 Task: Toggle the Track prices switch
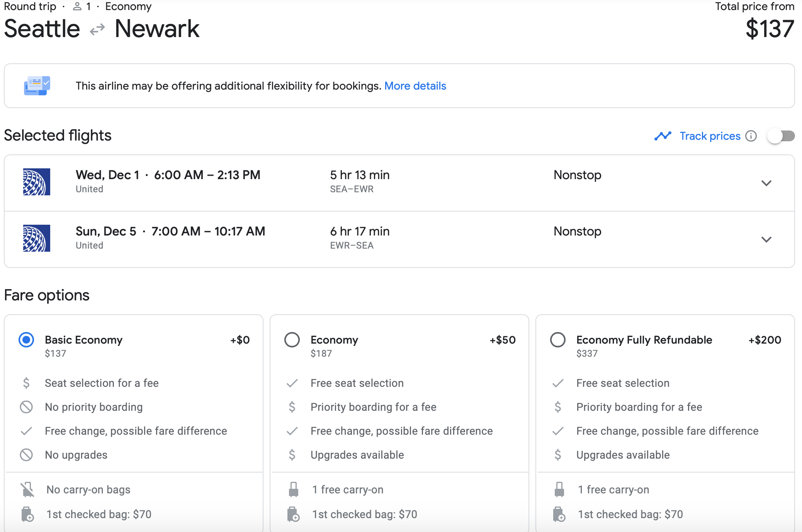(781, 136)
